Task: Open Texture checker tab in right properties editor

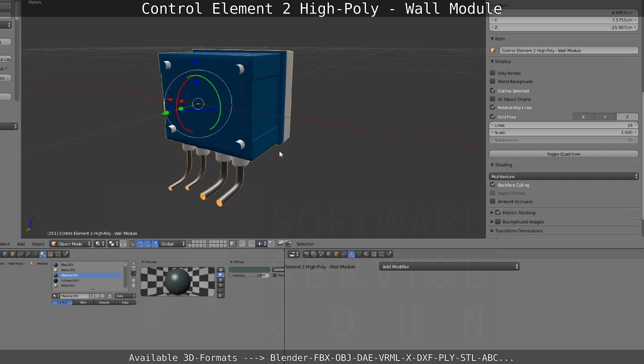Action: pos(374,254)
